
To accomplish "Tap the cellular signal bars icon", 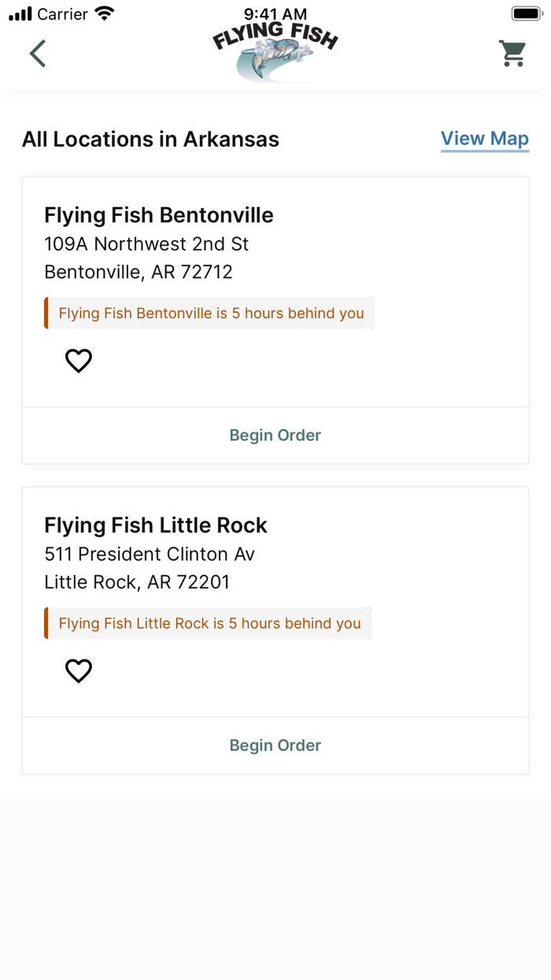I will click(x=20, y=13).
